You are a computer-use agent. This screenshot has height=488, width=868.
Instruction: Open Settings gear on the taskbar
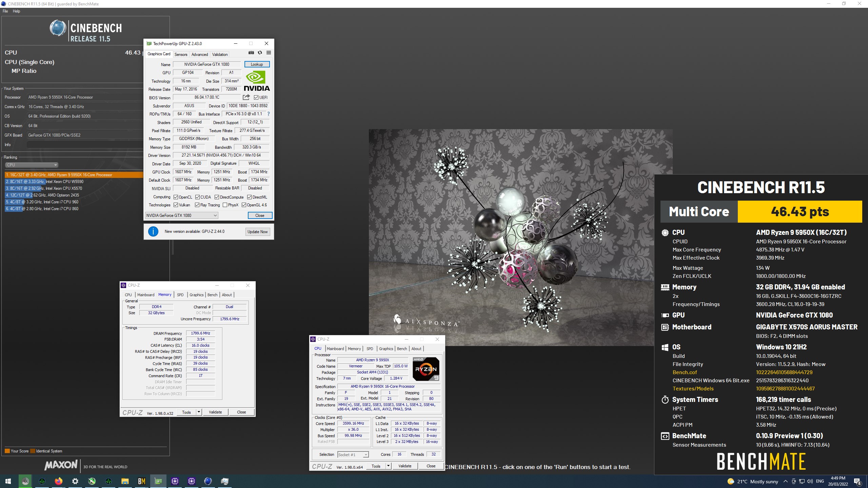tap(75, 481)
